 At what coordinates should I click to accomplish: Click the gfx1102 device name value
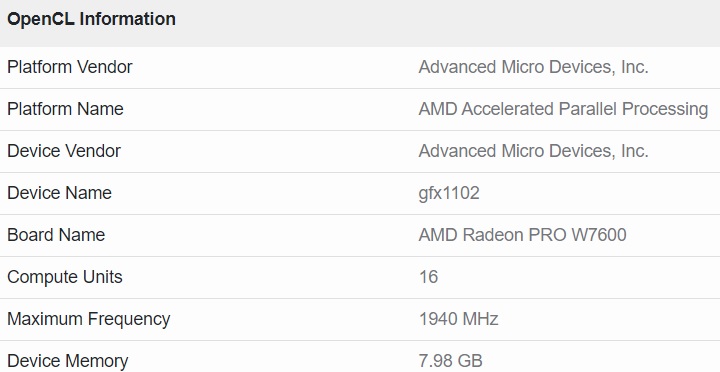449,193
